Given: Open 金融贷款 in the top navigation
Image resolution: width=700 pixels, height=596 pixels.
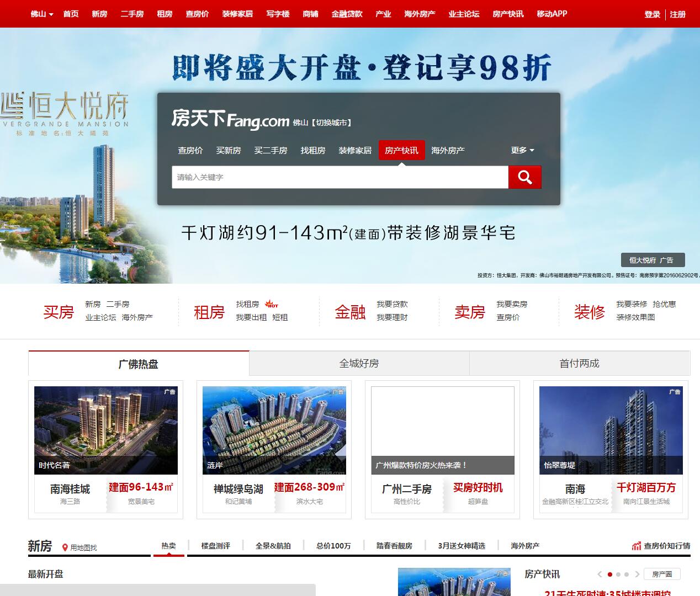Looking at the screenshot, I should 347,14.
